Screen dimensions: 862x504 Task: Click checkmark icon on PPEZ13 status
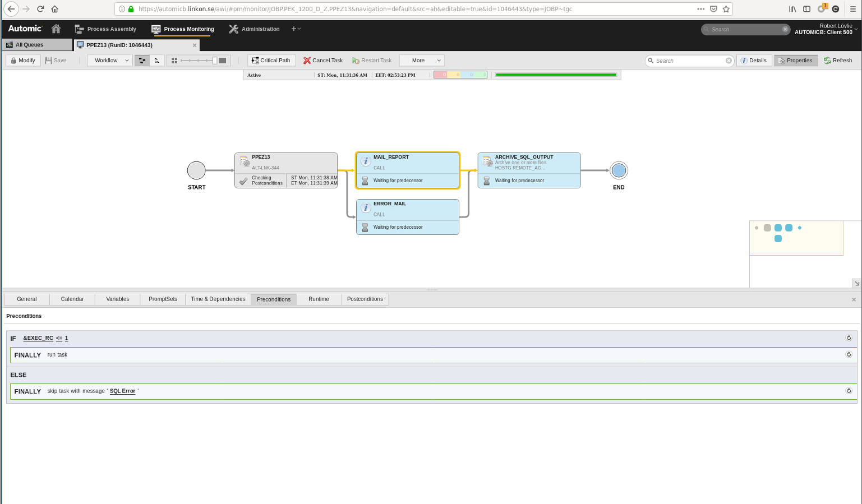[x=243, y=181]
